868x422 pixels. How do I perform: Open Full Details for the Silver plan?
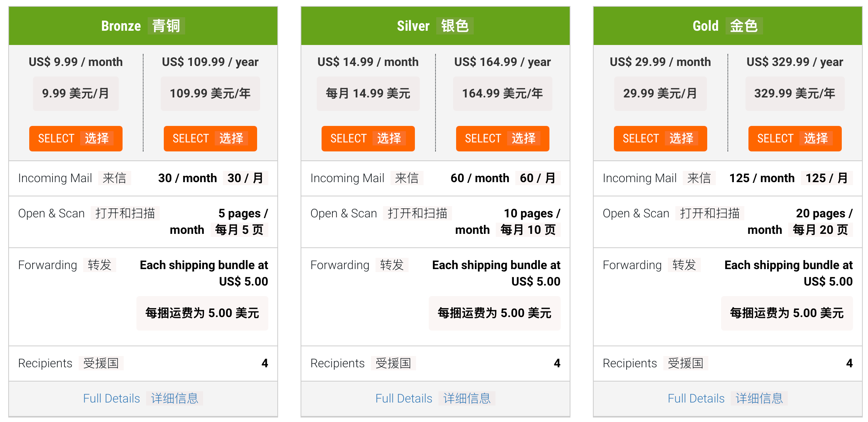click(x=435, y=398)
